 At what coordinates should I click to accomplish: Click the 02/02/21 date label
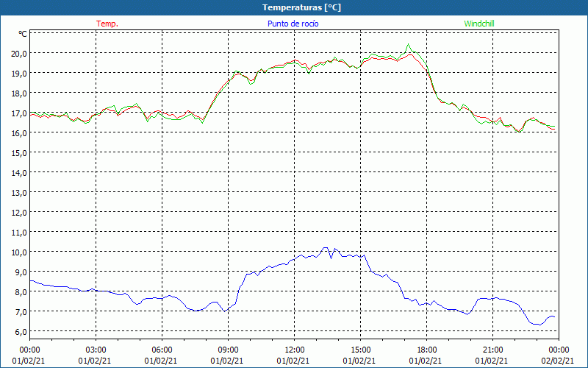coord(558,361)
